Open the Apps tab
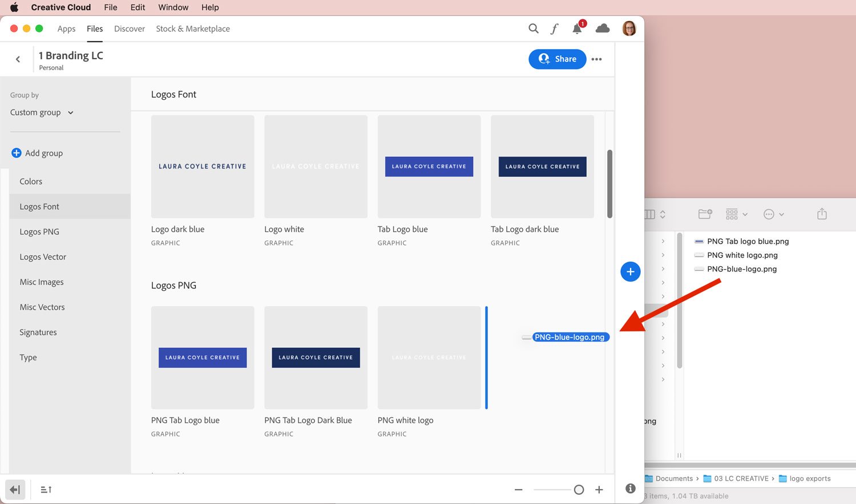856x504 pixels. [x=66, y=29]
